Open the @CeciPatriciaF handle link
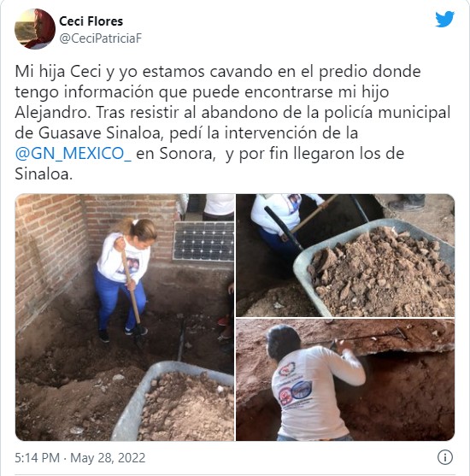This screenshot has height=476, width=470. tap(101, 38)
